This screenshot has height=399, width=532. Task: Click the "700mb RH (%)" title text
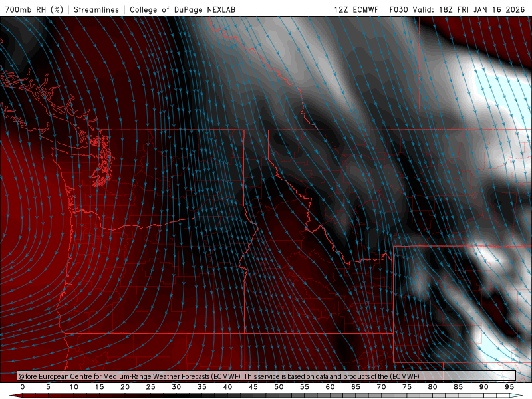pyautogui.click(x=34, y=9)
